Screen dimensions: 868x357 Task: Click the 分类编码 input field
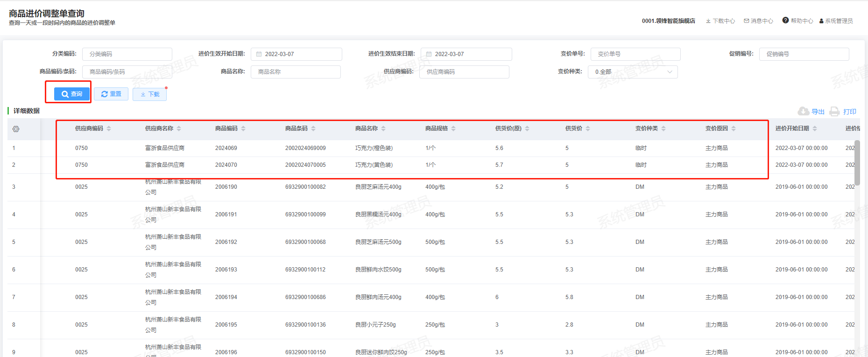click(127, 54)
